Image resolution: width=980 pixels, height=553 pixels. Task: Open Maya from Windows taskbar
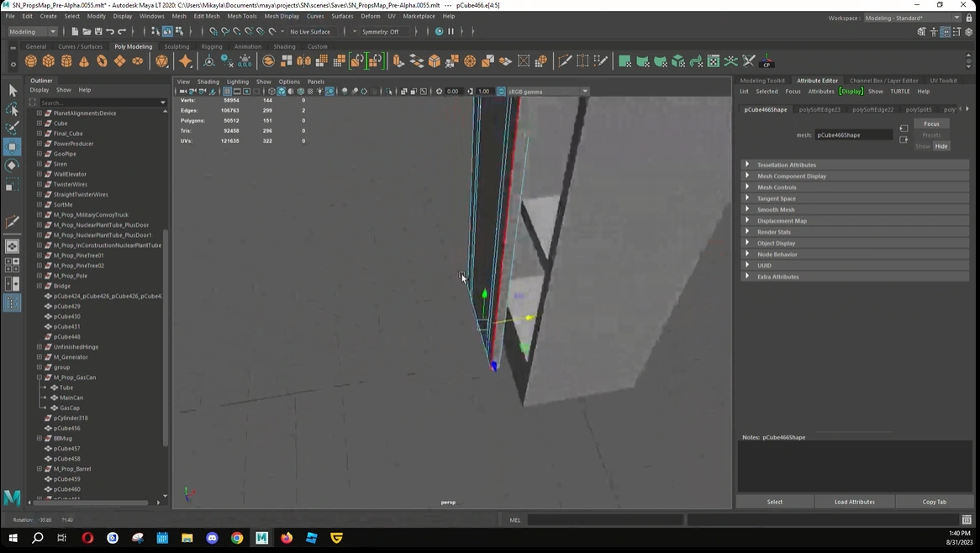point(262,538)
